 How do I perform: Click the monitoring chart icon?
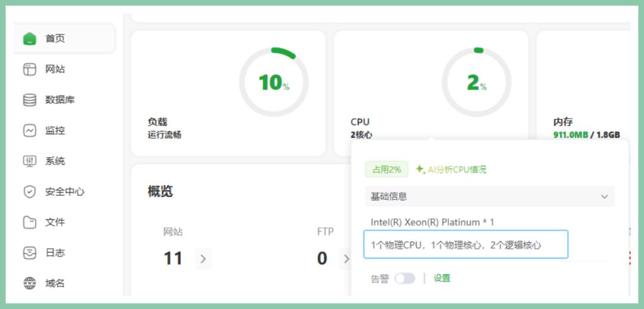click(x=30, y=131)
